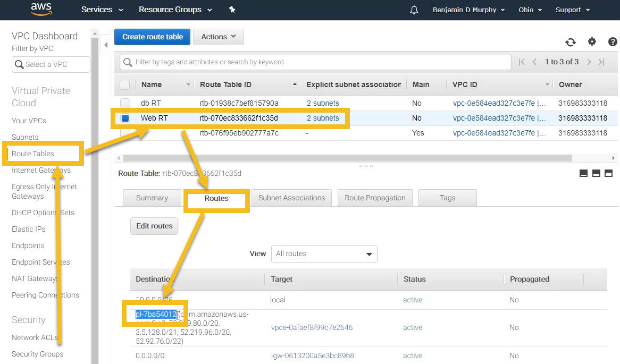Viewport: 620px width, 364px height.
Task: Click the local target cell
Action: click(278, 300)
